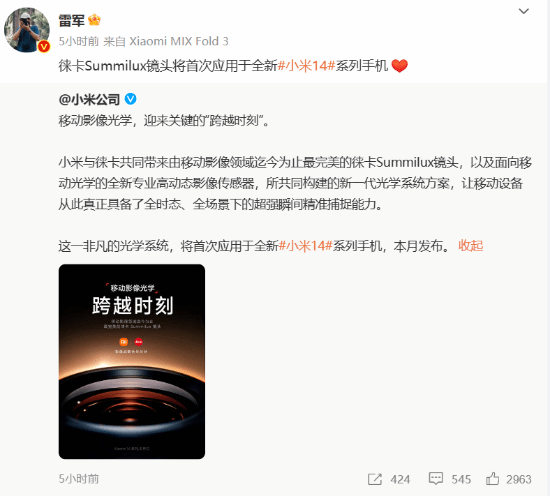Click the repost count 424
Image resolution: width=550 pixels, height=496 pixels.
pyautogui.click(x=400, y=480)
